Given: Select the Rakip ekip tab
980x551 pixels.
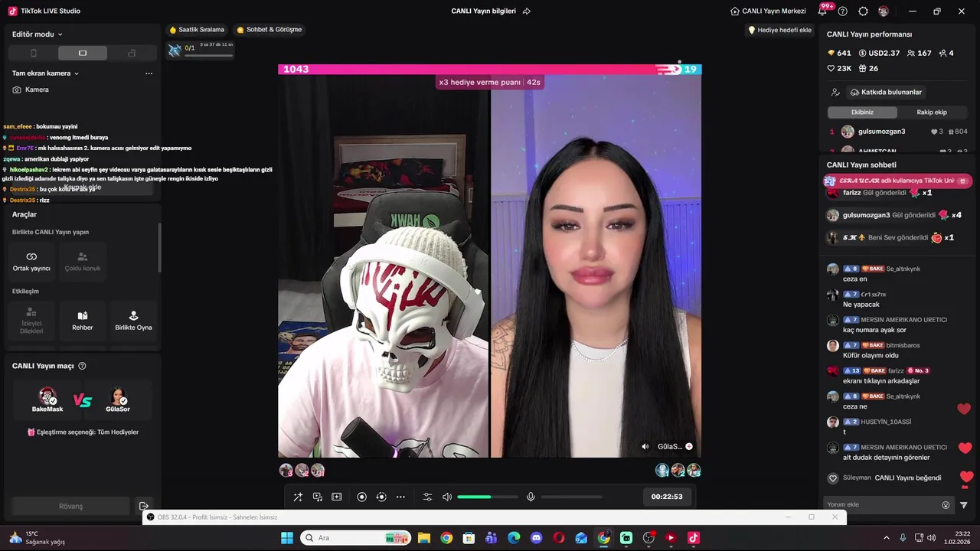Looking at the screenshot, I should [932, 112].
